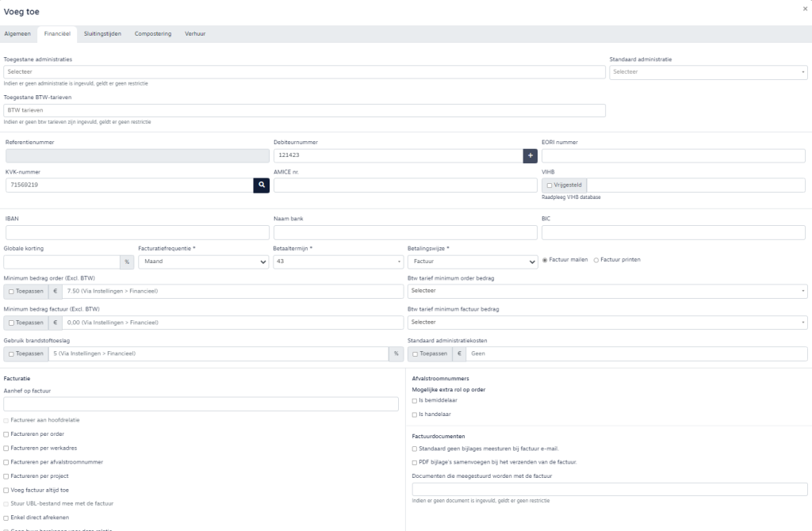Click the percent icon of Globale korting
This screenshot has height=531, width=812.
point(127,262)
